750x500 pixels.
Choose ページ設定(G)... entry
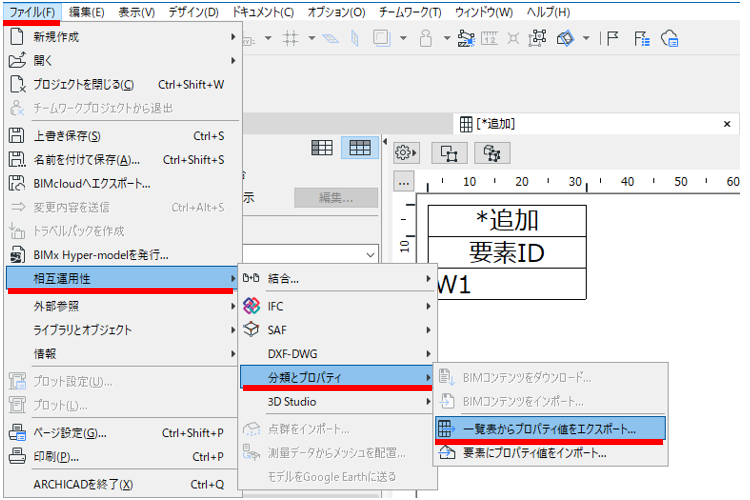[x=122, y=433]
